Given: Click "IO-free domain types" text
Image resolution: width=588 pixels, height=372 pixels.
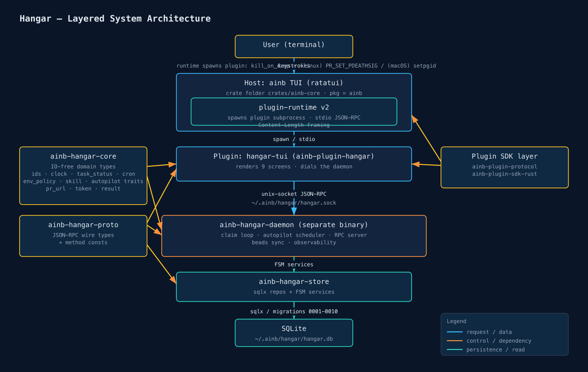Looking at the screenshot, I should (x=83, y=167).
